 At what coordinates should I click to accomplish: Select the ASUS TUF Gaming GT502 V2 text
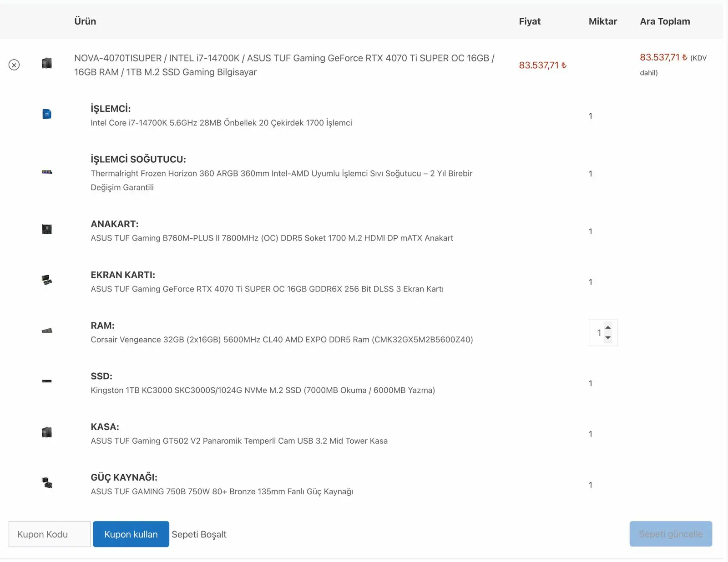pos(239,441)
